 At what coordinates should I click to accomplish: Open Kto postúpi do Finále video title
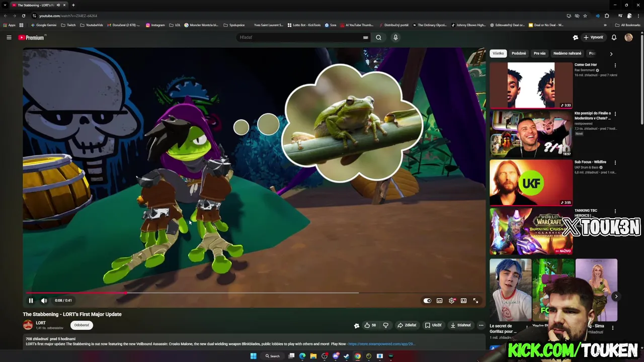[592, 116]
